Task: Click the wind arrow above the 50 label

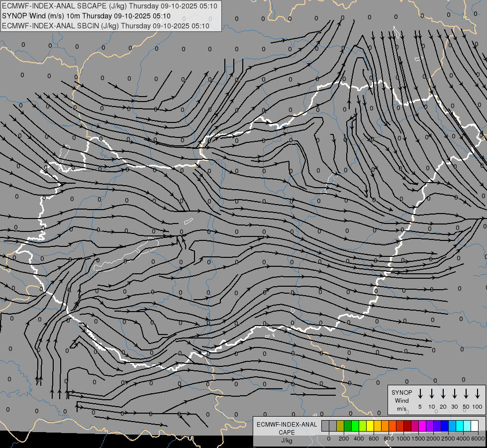Action: [x=466, y=394]
